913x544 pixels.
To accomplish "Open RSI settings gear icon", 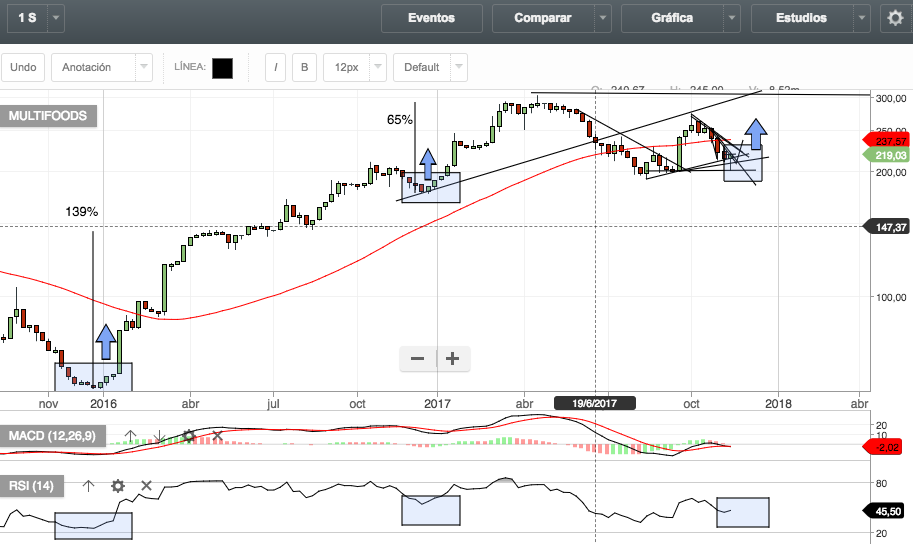I will [x=118, y=486].
